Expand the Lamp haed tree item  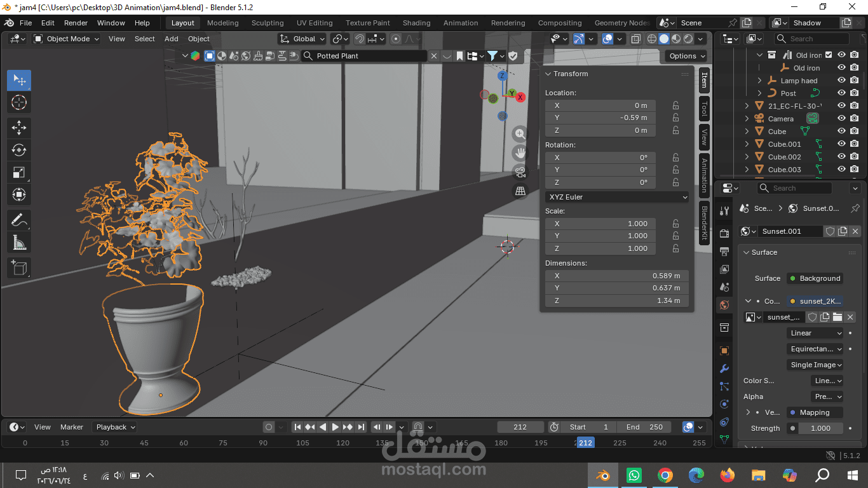coord(759,81)
